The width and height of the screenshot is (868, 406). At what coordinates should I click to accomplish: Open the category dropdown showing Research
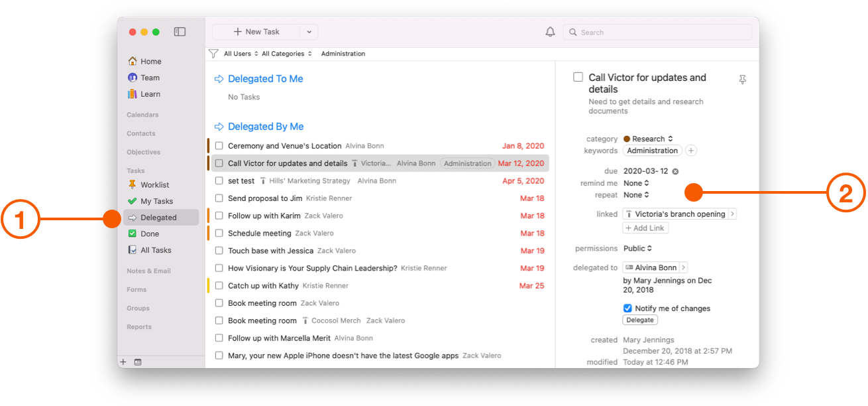[648, 139]
